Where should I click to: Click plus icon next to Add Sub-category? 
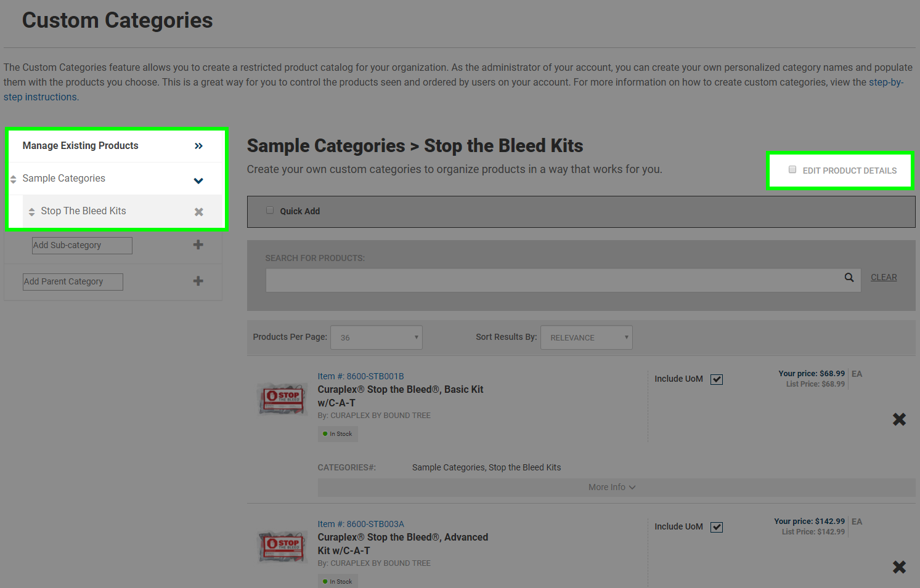[x=198, y=245]
